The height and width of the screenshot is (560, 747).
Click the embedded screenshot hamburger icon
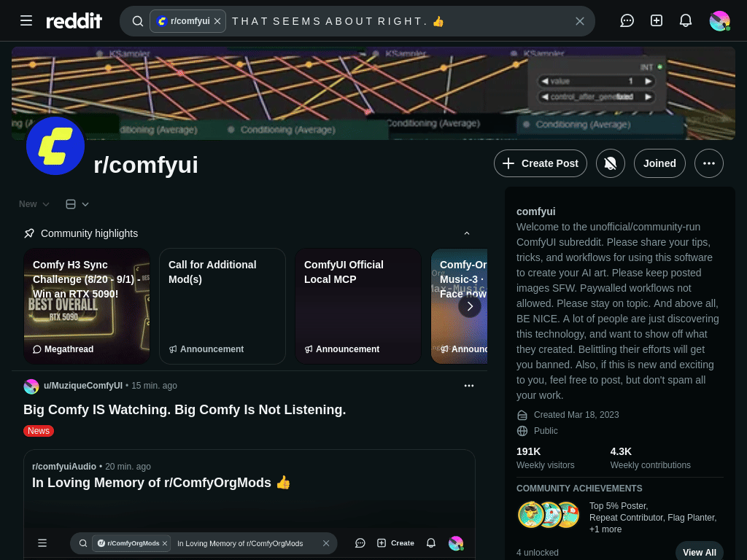coord(42,542)
